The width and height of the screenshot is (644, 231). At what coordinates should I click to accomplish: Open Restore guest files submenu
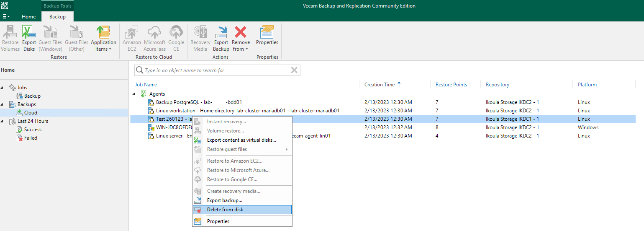pos(242,149)
